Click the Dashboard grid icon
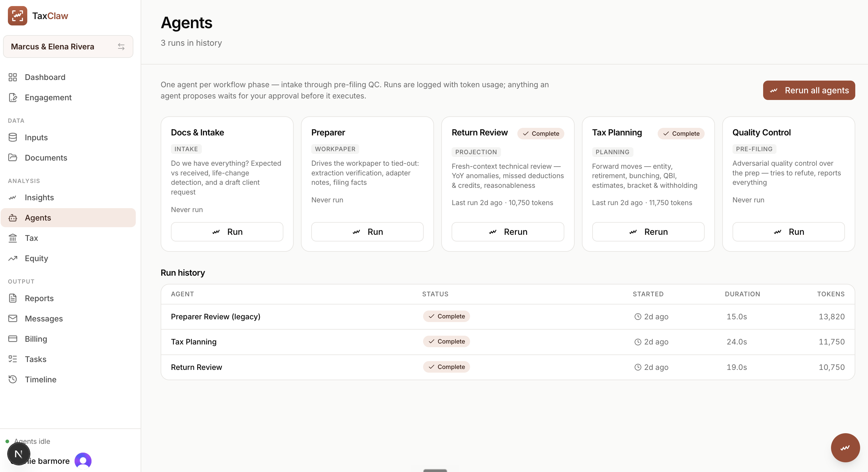Viewport: 868px width, 472px height. coord(13,77)
